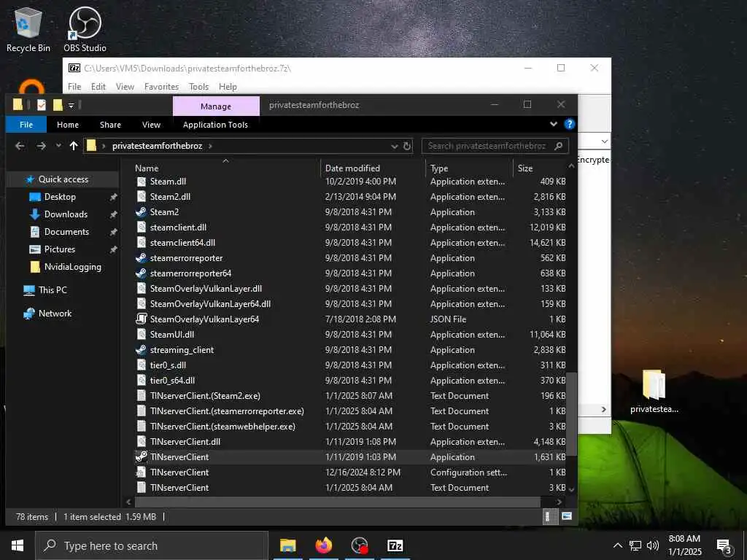The width and height of the screenshot is (747, 560).
Task: Open File Explorer from the taskbar
Action: [287, 545]
